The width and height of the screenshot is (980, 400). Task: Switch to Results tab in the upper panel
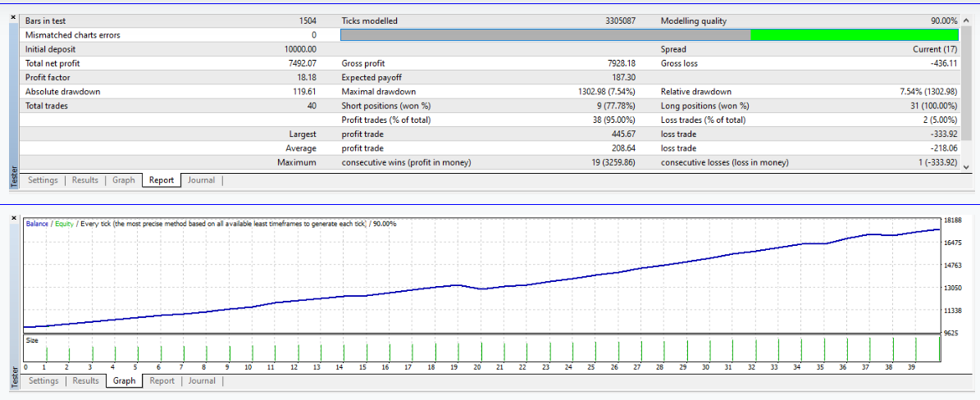pyautogui.click(x=85, y=180)
